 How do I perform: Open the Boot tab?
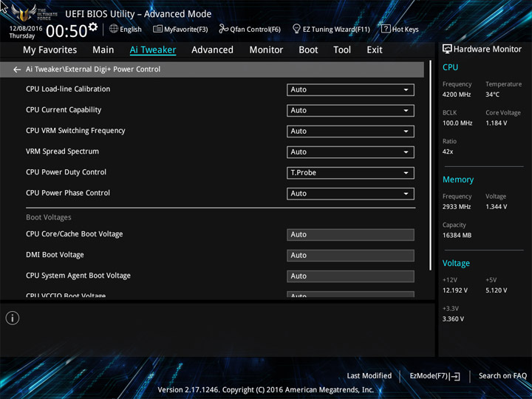coord(308,50)
